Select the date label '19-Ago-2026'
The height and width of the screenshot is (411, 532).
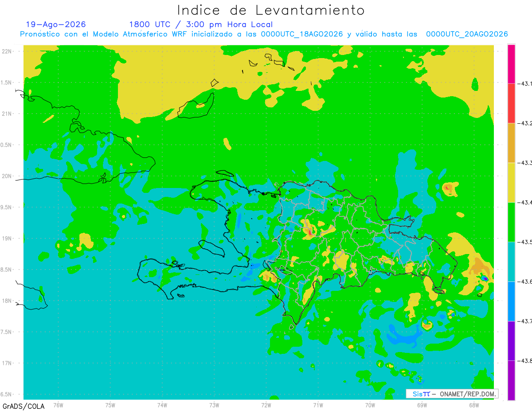pos(56,24)
